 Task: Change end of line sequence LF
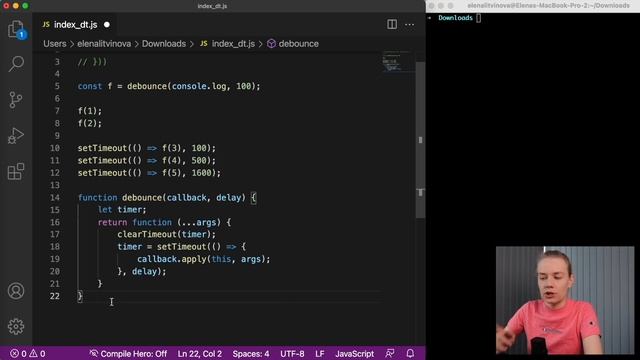pyautogui.click(x=320, y=353)
